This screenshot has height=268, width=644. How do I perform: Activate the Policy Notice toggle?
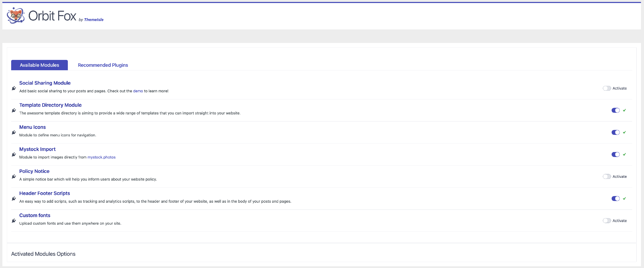pos(607,176)
